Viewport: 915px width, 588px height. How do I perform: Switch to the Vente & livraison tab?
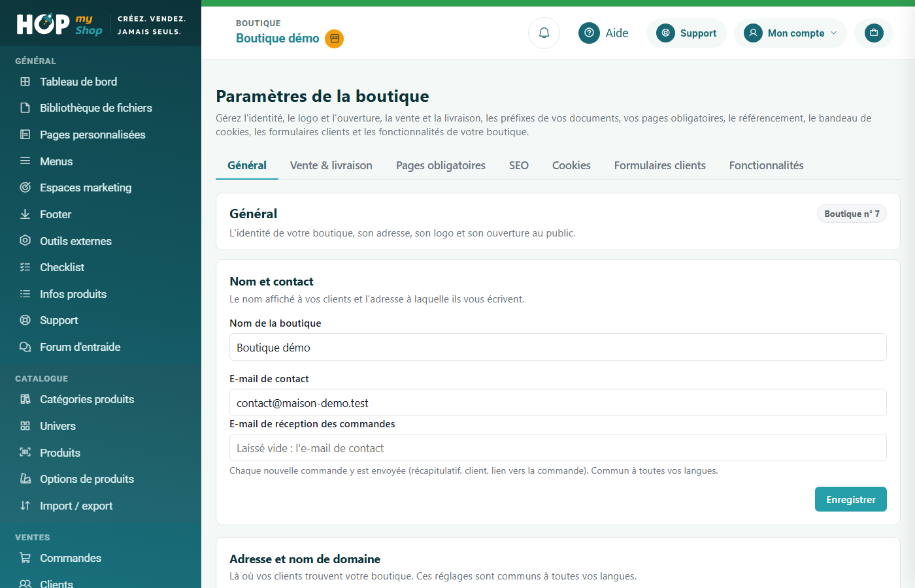click(x=331, y=165)
